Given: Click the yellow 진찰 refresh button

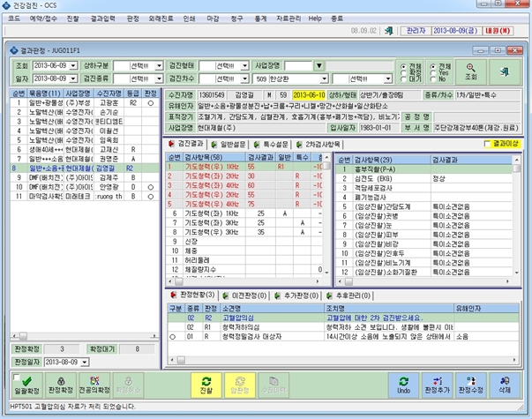Looking at the screenshot, I should pos(206,385).
